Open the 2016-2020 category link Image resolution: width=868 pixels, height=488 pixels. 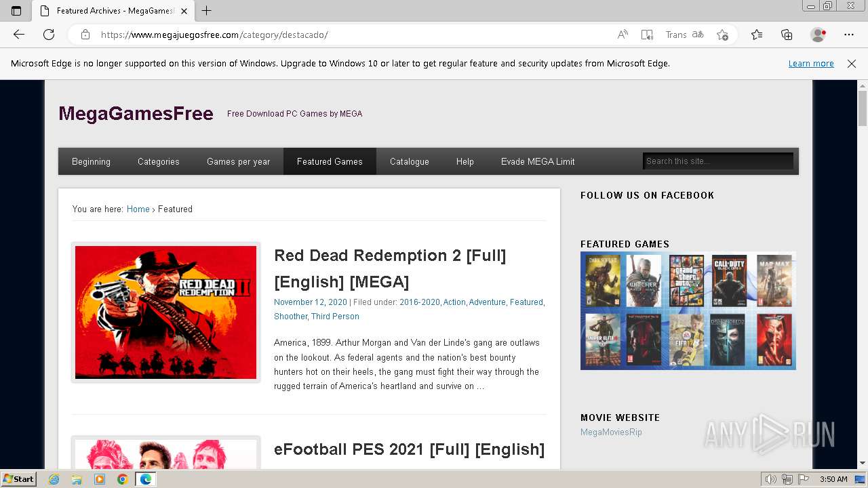point(420,302)
